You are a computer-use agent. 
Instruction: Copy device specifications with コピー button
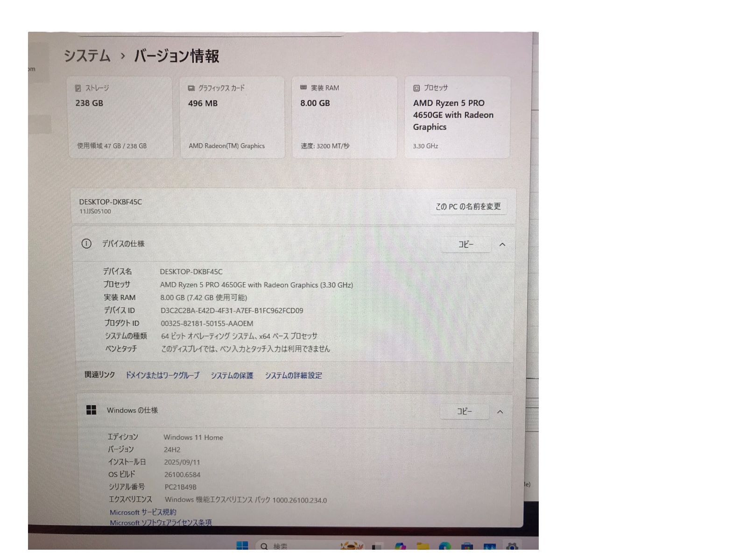point(466,244)
